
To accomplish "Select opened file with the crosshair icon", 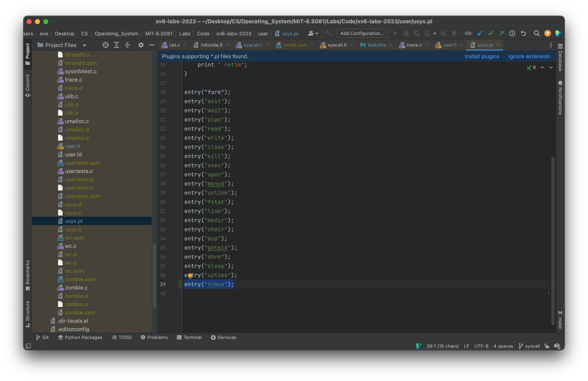I will [105, 45].
